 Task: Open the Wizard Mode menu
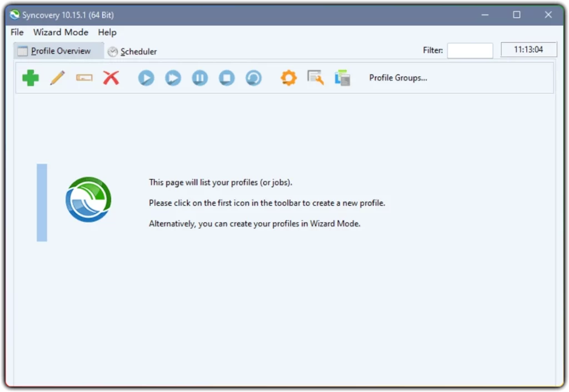(x=61, y=32)
